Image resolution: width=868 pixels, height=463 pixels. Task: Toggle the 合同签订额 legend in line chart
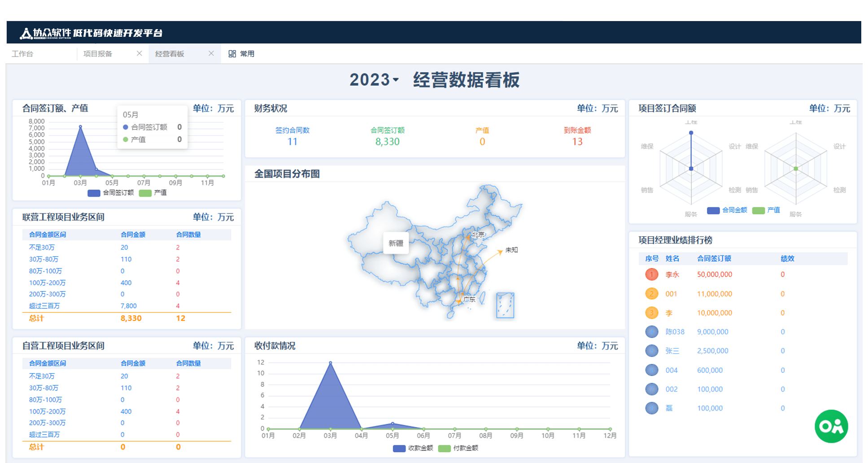click(x=94, y=193)
